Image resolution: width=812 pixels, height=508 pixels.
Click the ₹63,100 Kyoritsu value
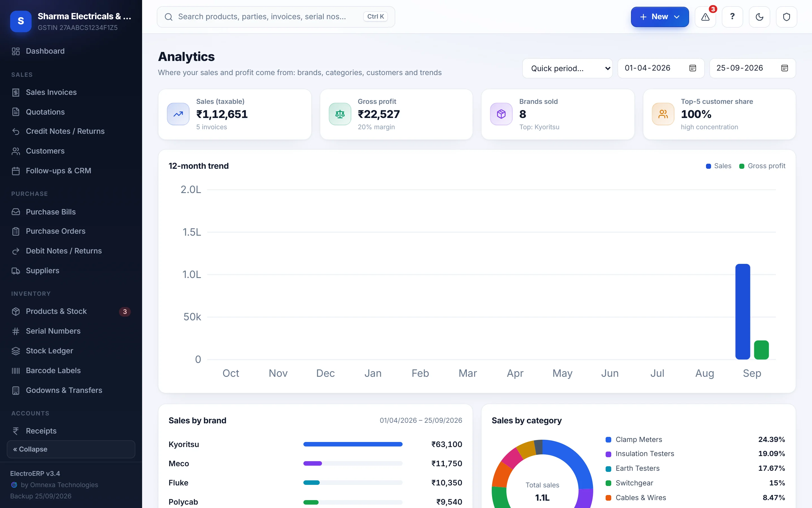tap(447, 444)
